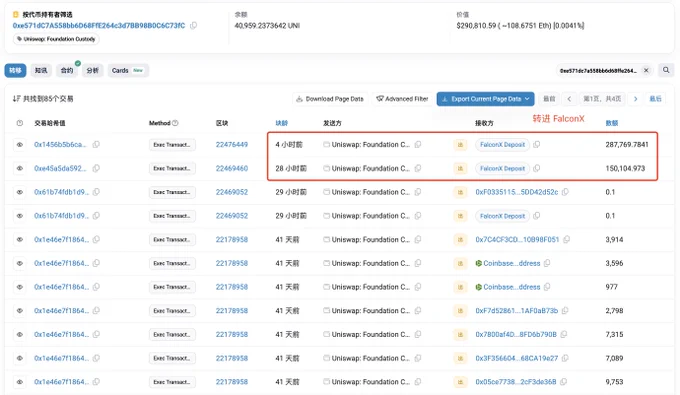Click the amount 287,769.7841

[x=627, y=144]
